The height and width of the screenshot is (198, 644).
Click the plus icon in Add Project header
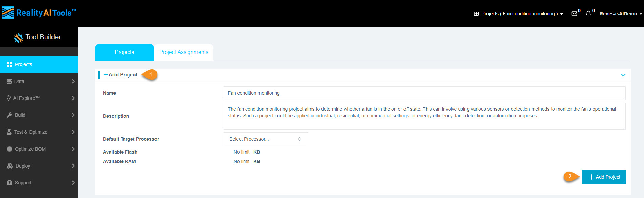click(106, 75)
